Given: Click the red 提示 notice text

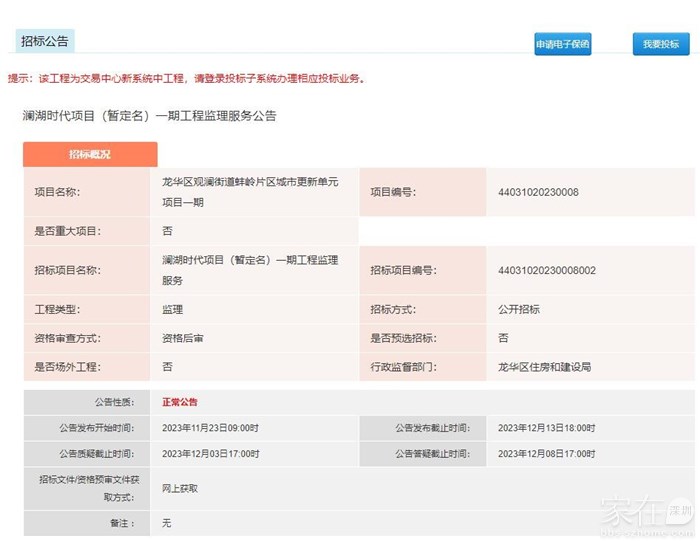Looking at the screenshot, I should tap(186, 78).
